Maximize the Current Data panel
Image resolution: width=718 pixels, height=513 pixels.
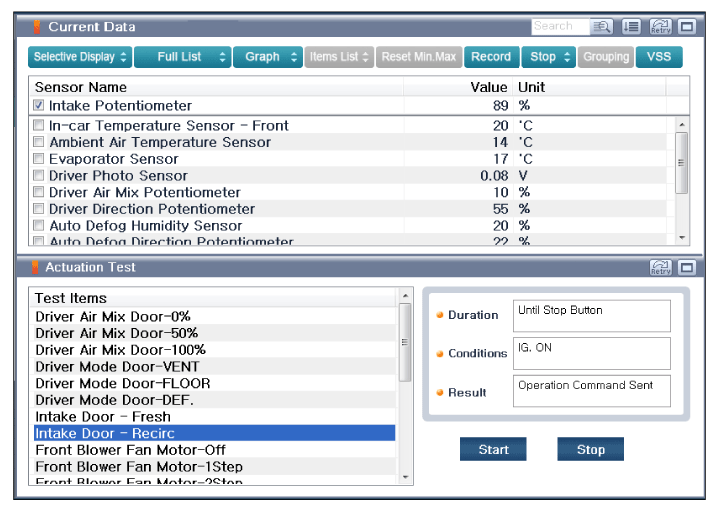tap(687, 27)
